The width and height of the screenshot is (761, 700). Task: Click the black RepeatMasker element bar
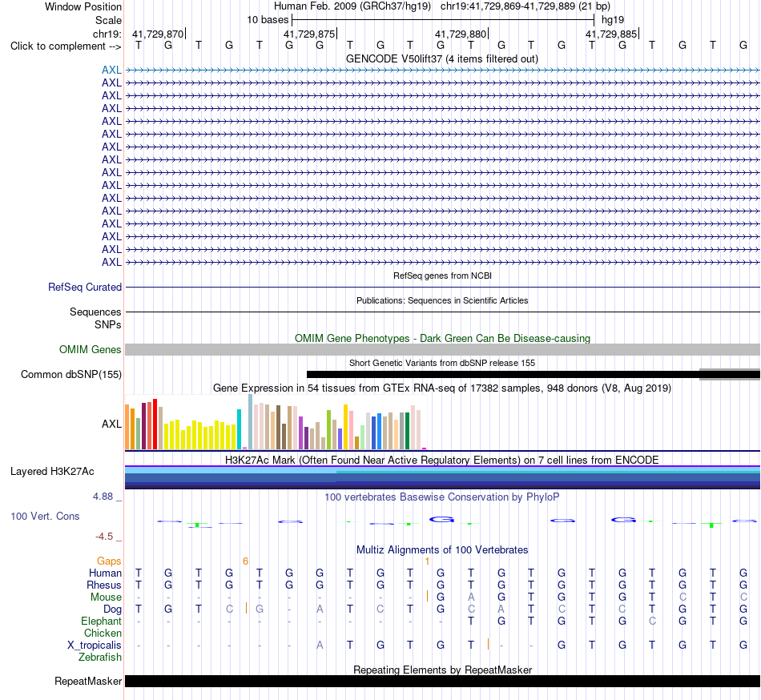442,681
